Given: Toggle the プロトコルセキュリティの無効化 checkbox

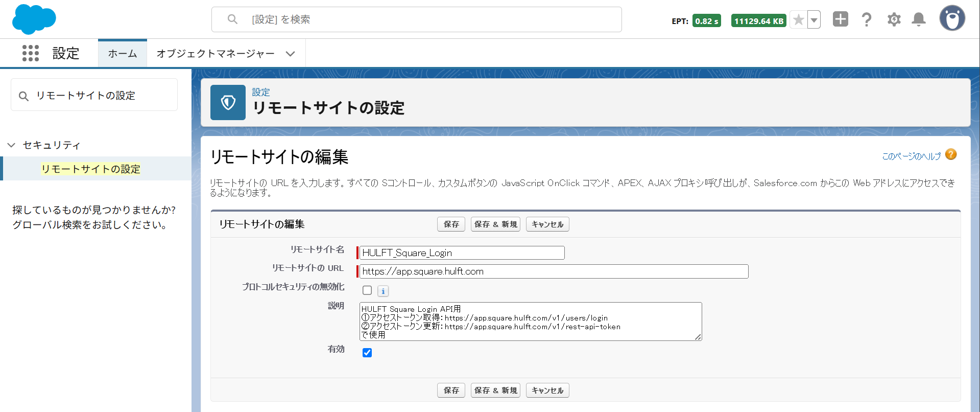Looking at the screenshot, I should 367,290.
